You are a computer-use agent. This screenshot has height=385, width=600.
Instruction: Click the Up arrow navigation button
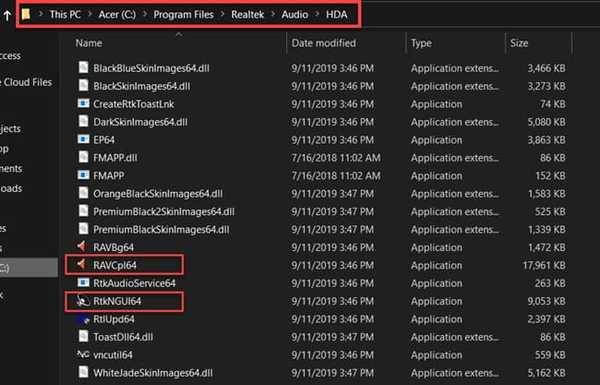(7, 15)
